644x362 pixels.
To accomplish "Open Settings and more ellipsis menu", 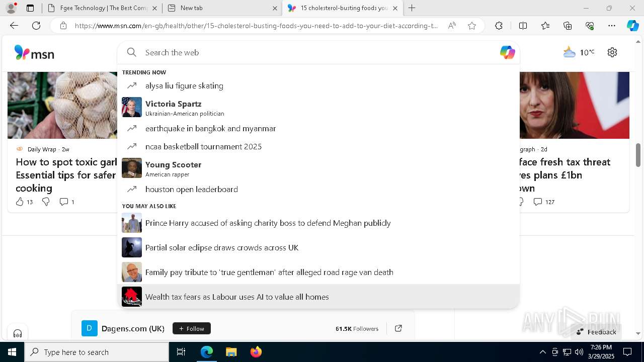I will coord(612,26).
